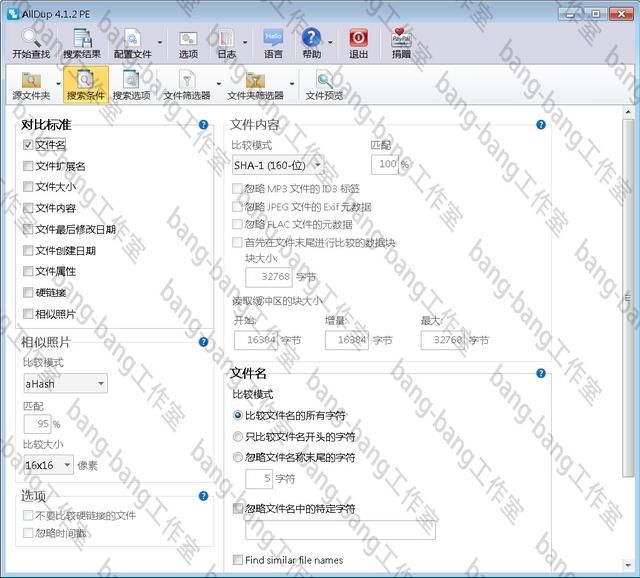Enable 硬链接 checkbox
640x578 pixels.
(28, 293)
